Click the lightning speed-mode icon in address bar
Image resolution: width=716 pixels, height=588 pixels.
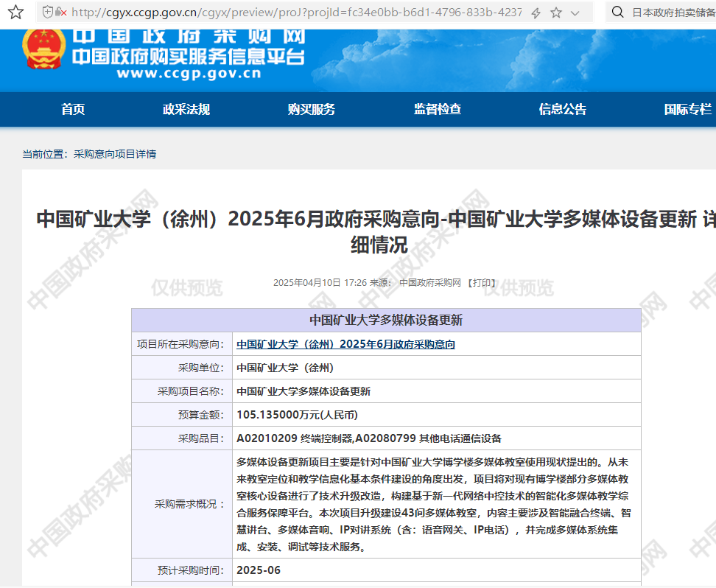[536, 13]
